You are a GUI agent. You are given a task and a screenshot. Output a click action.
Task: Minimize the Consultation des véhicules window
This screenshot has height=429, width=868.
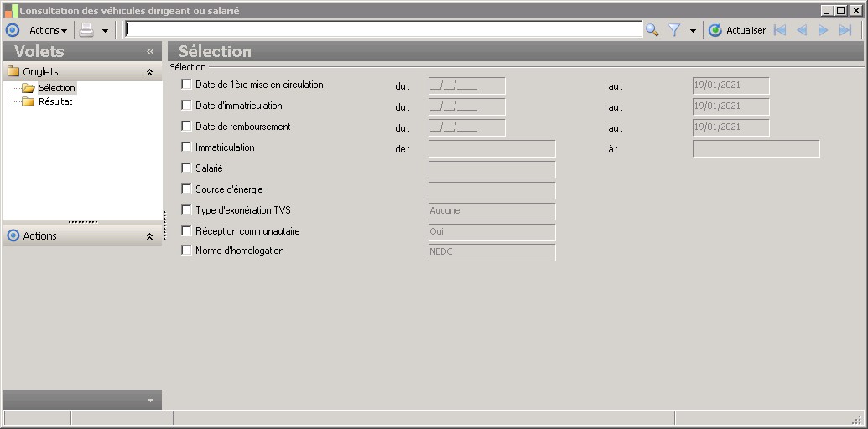[828, 11]
